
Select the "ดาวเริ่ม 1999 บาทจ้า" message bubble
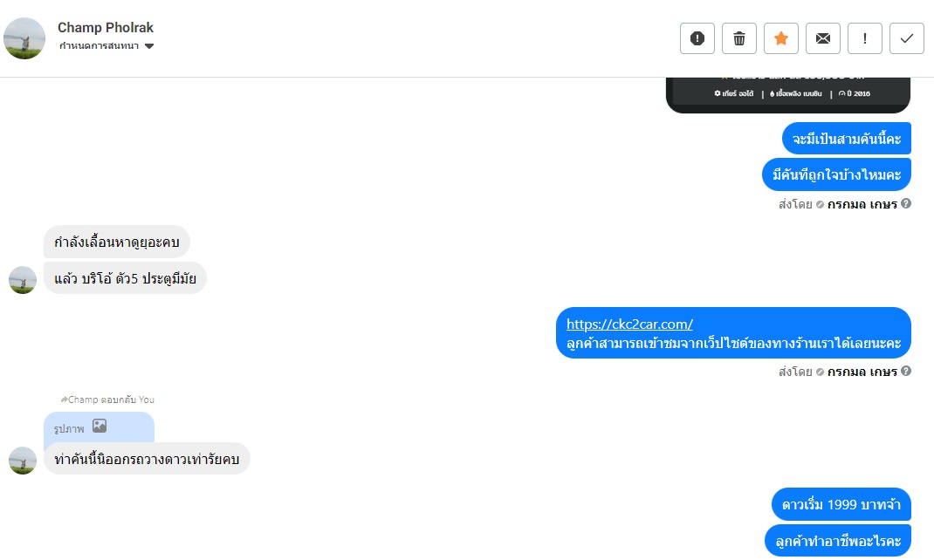point(841,505)
